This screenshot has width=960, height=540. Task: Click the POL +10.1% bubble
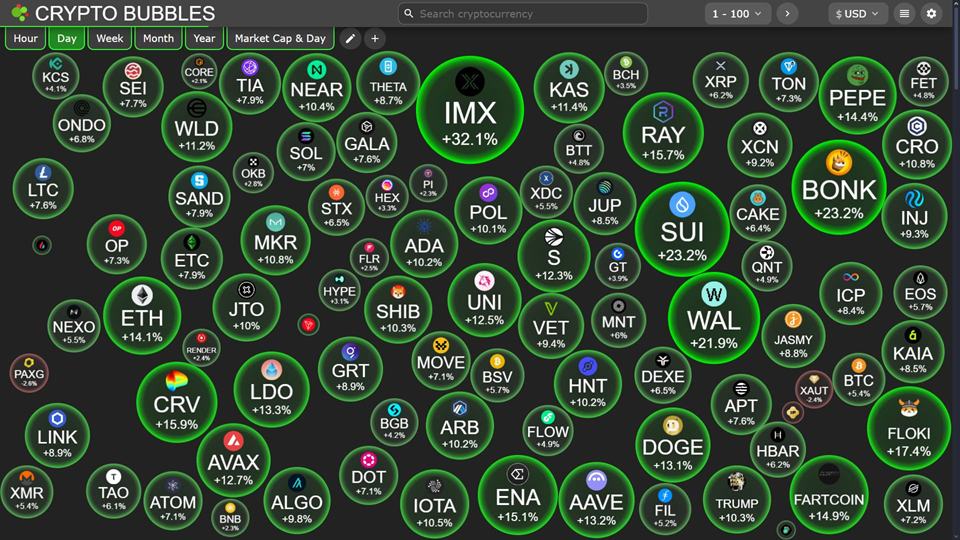(x=488, y=211)
